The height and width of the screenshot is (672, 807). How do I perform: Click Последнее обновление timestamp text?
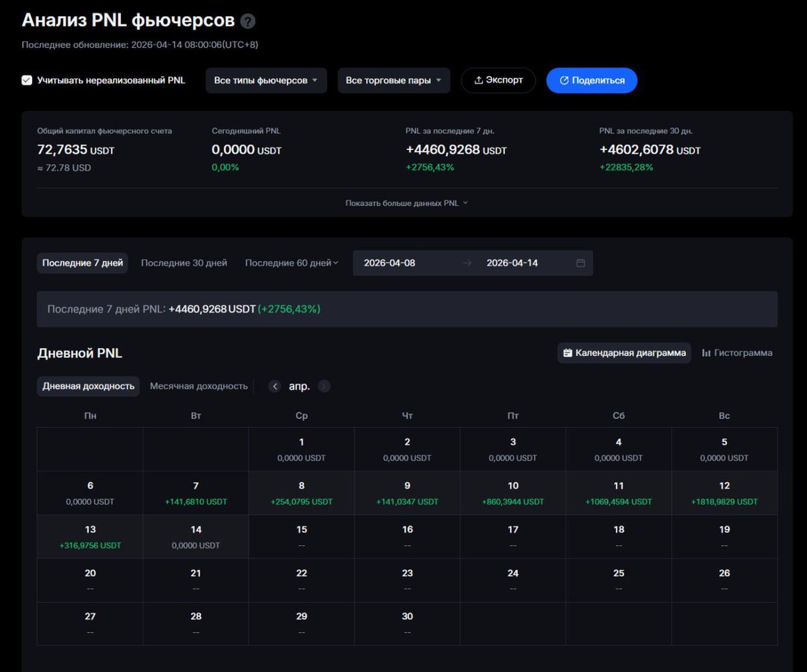pyautogui.click(x=140, y=45)
